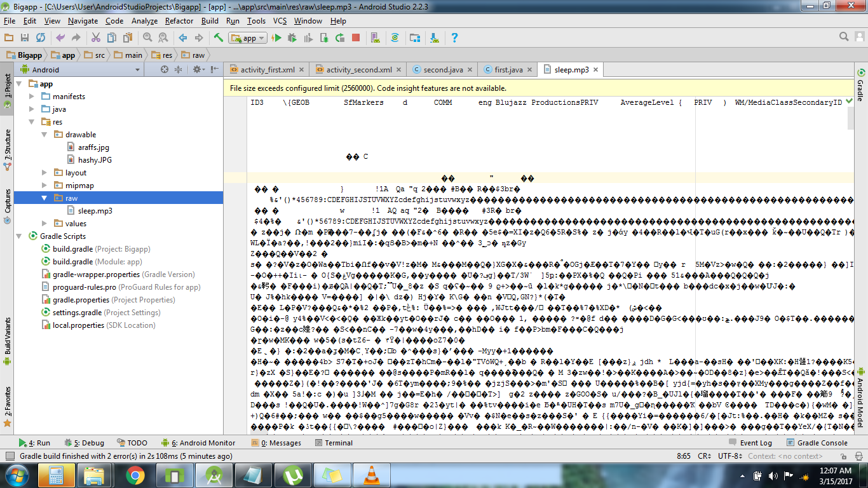Select sleep.mp3 in the project tree
868x488 pixels.
click(95, 211)
